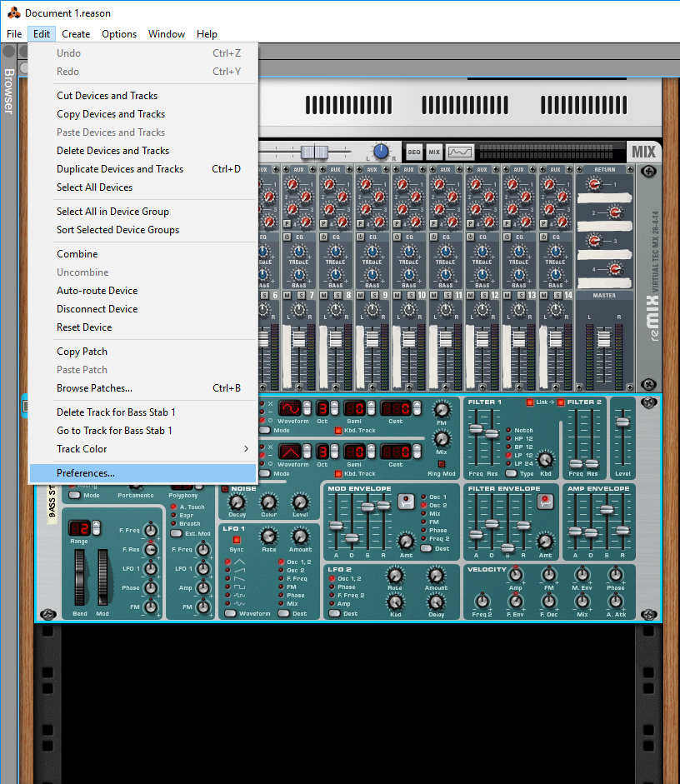Screen dimensions: 680x784
Task: Select the LP 24 filter type LED
Action: coord(508,463)
